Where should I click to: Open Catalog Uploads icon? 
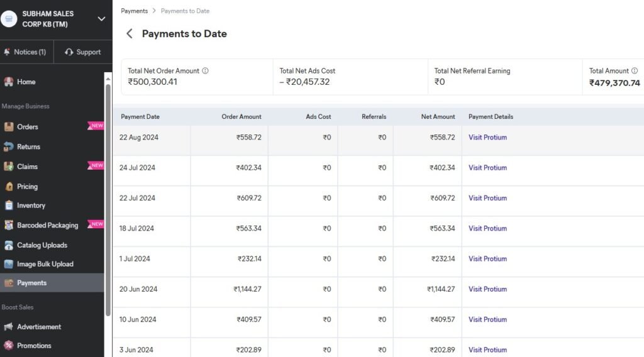pyautogui.click(x=9, y=245)
